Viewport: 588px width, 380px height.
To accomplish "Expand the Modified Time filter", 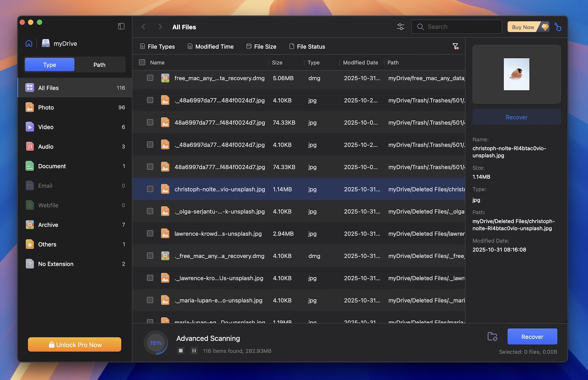I will (x=210, y=47).
